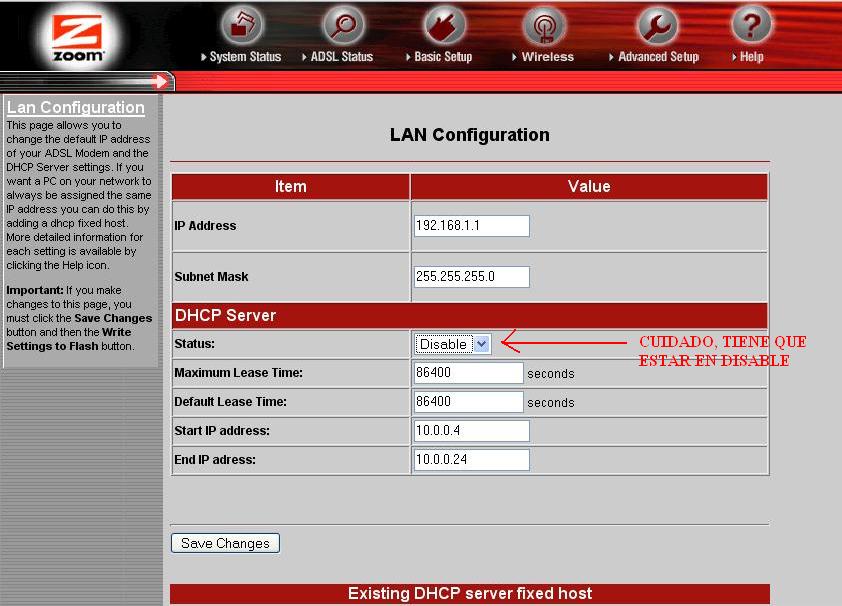
Task: Click the Help question mark icon
Action: 751,24
